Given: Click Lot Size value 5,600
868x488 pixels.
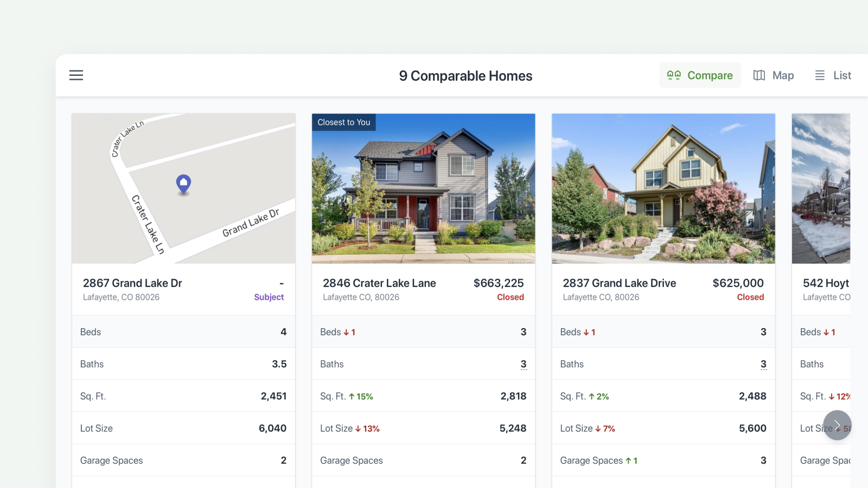Looking at the screenshot, I should [752, 428].
